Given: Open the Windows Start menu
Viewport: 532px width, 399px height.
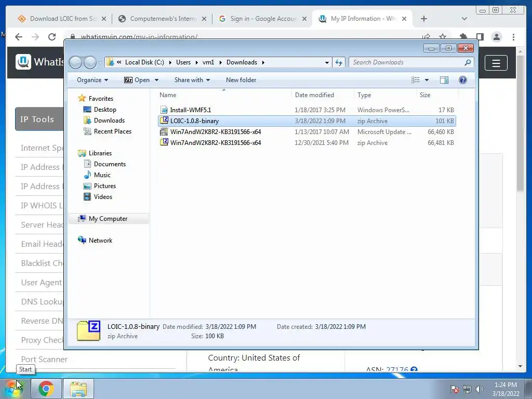Looking at the screenshot, I should click(13, 389).
